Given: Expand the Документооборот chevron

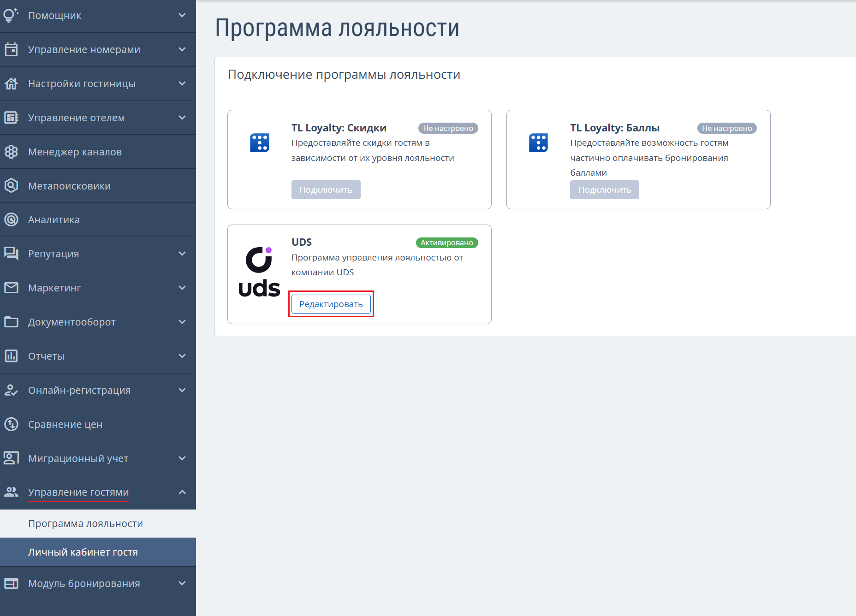Looking at the screenshot, I should 182,322.
